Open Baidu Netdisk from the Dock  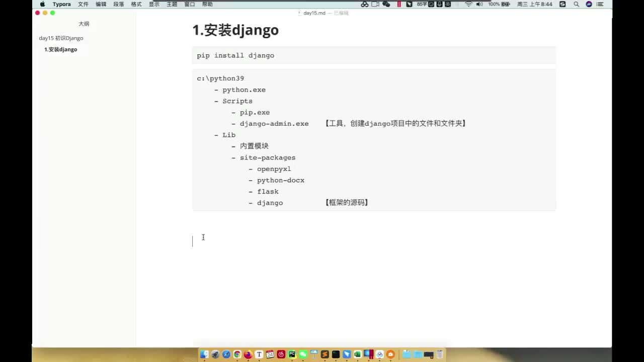click(x=379, y=354)
